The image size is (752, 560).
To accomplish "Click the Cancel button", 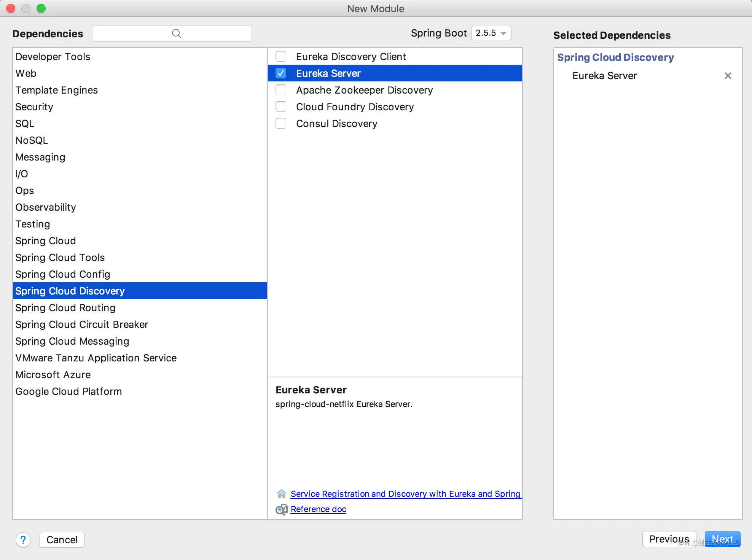I will click(x=62, y=539).
